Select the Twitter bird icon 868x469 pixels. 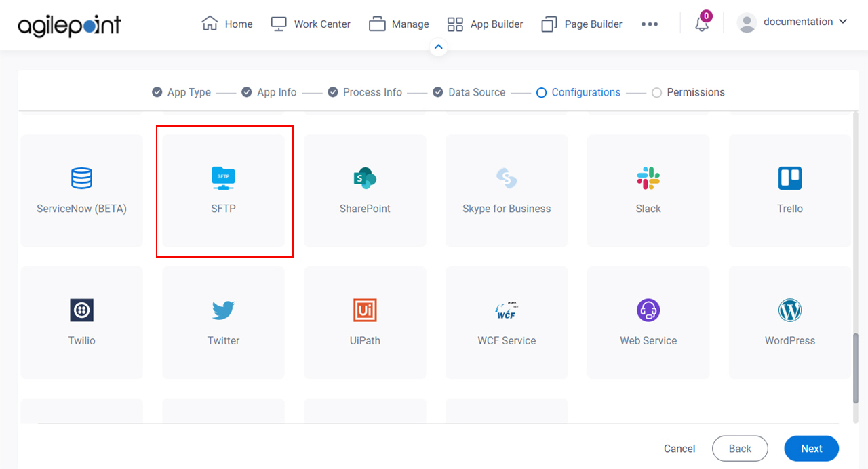[x=223, y=310]
